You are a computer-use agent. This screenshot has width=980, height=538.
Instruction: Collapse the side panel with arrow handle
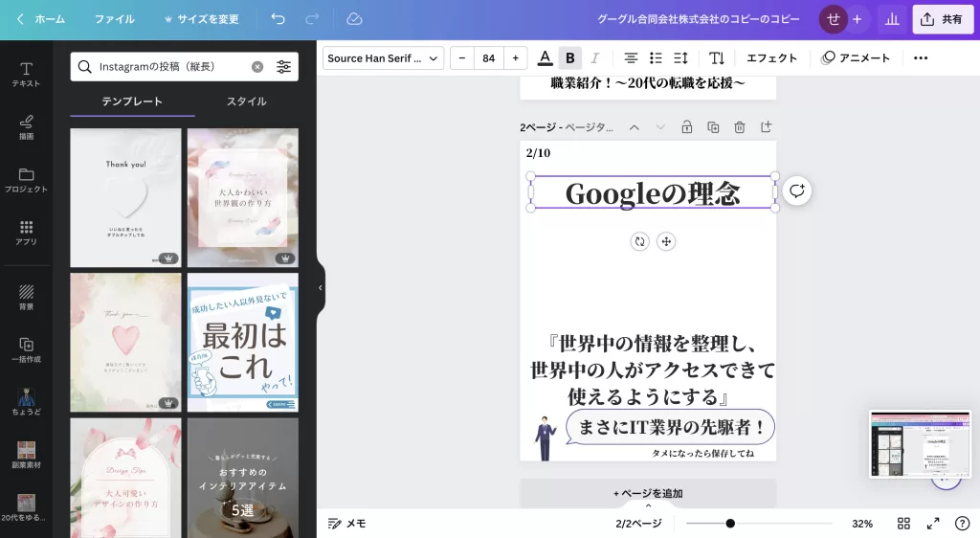pos(320,287)
